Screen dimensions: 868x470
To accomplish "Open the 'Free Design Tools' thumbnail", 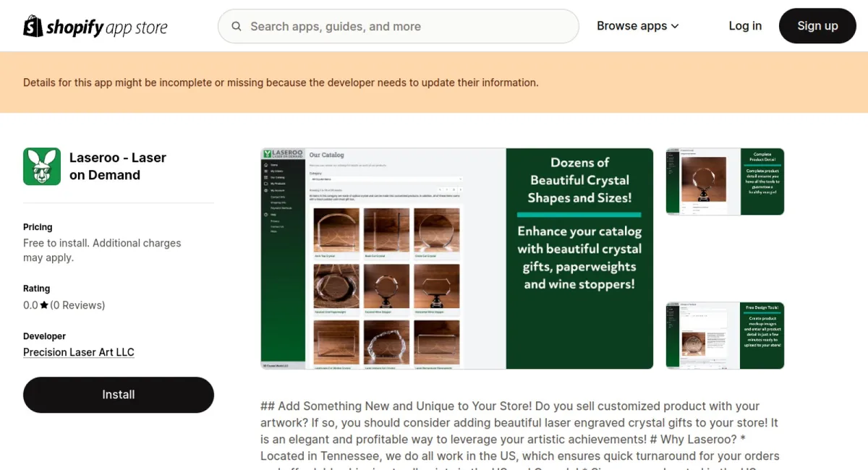I will coord(724,336).
